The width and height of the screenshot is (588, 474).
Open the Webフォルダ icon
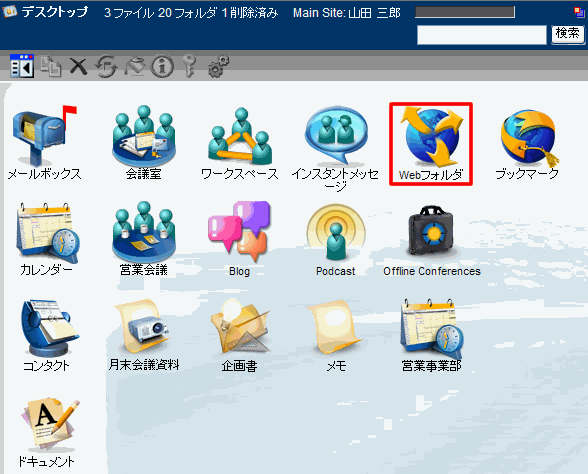click(432, 136)
